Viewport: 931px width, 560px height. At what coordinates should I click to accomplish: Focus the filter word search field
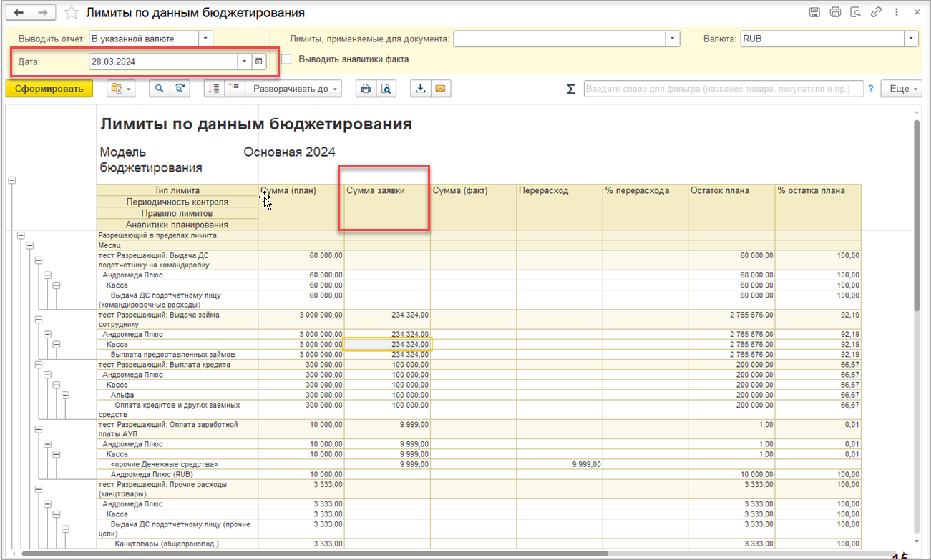pyautogui.click(x=723, y=89)
